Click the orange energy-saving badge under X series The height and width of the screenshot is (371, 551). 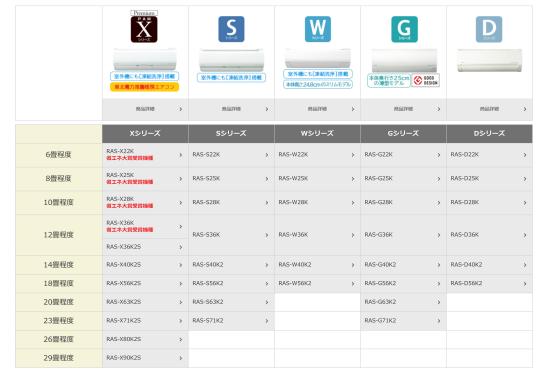144,87
